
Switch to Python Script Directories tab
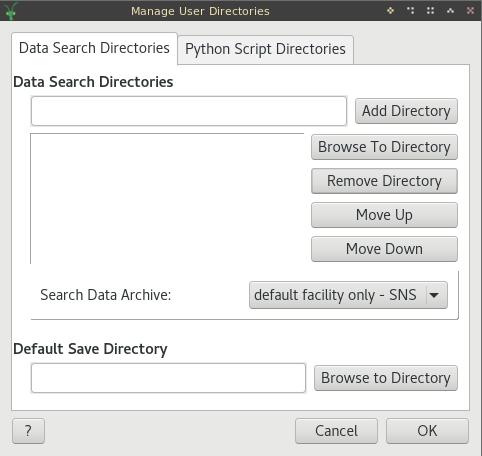coord(265,49)
